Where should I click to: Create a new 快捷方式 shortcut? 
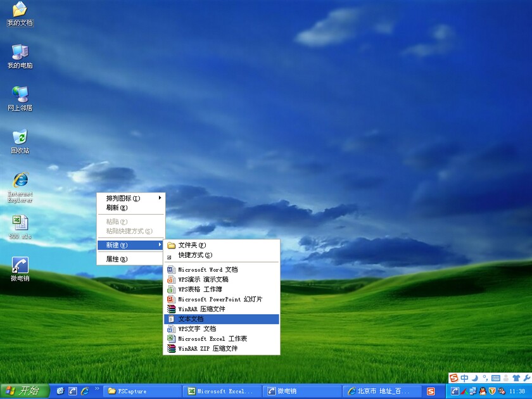[x=222, y=255]
